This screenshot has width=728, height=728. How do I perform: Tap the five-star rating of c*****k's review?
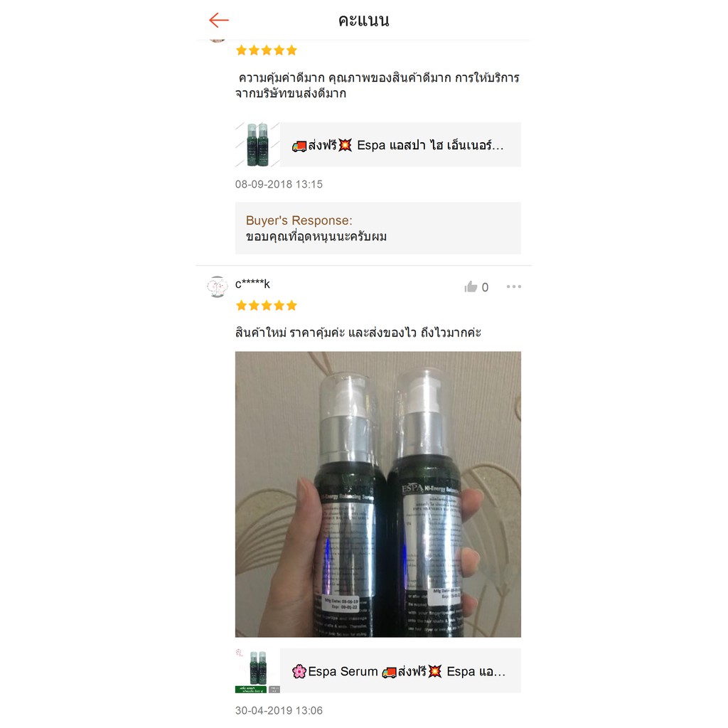[266, 306]
